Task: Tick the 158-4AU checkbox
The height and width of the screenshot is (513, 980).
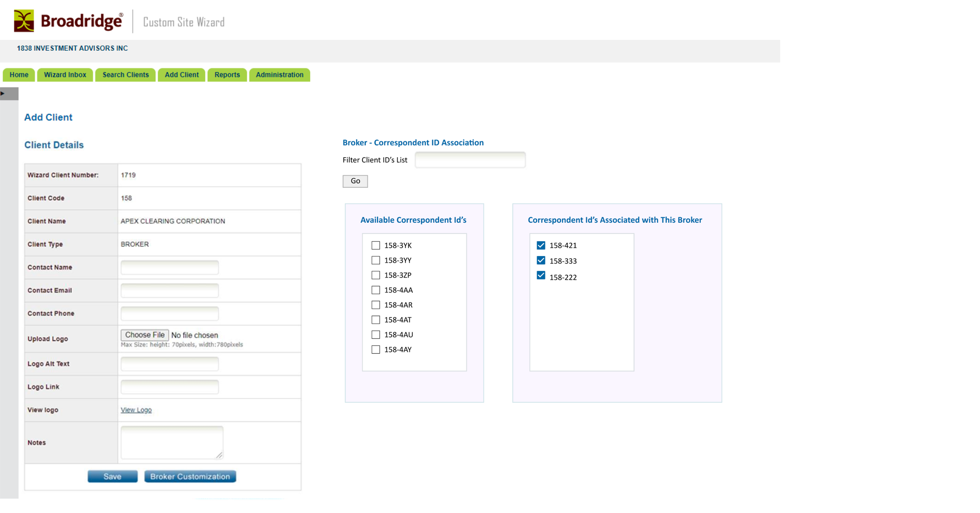Action: pyautogui.click(x=376, y=334)
